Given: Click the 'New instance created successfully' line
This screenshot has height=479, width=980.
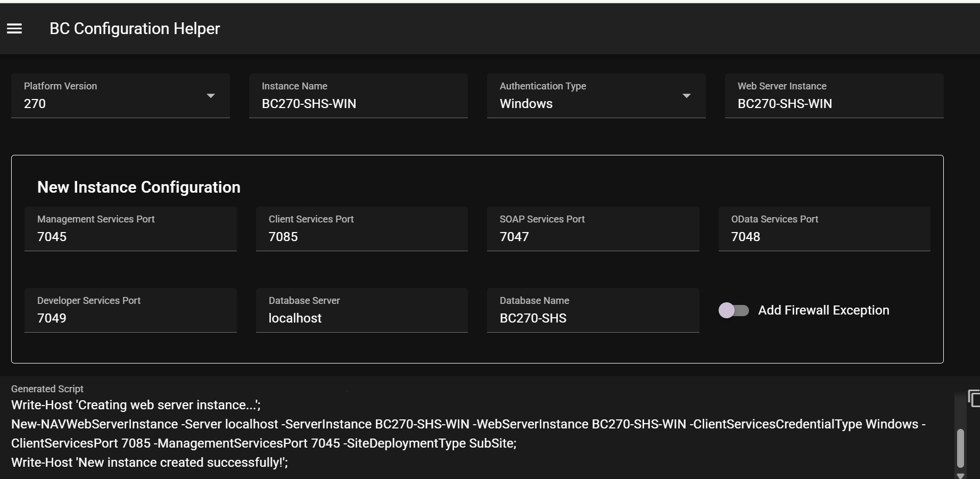Looking at the screenshot, I should pyautogui.click(x=150, y=463).
